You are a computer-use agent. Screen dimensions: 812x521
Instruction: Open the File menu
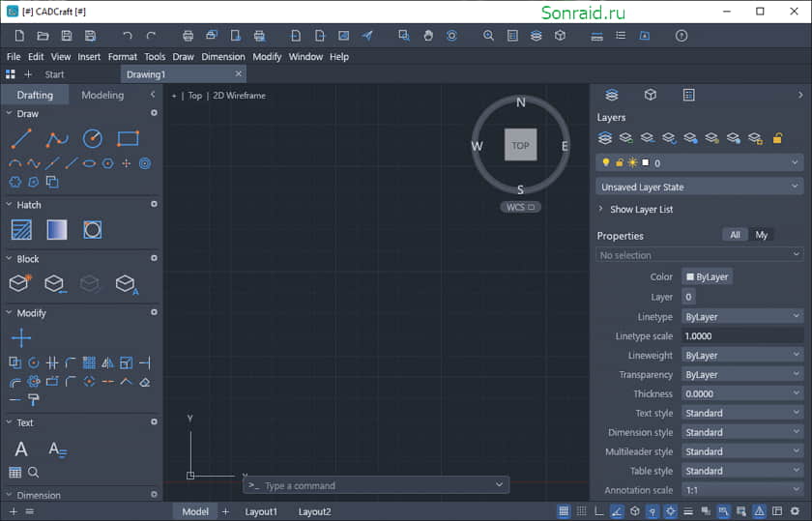(14, 56)
